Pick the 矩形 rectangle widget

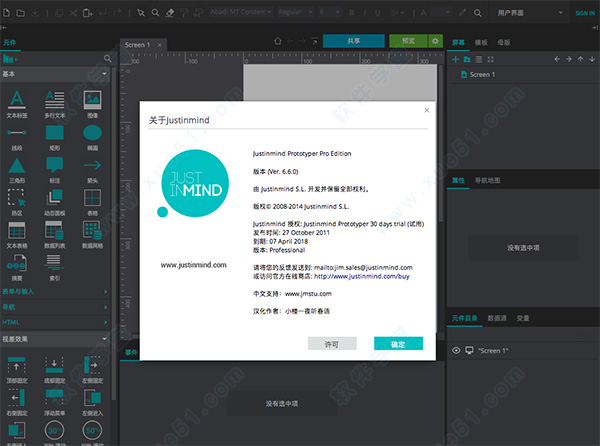pyautogui.click(x=55, y=138)
